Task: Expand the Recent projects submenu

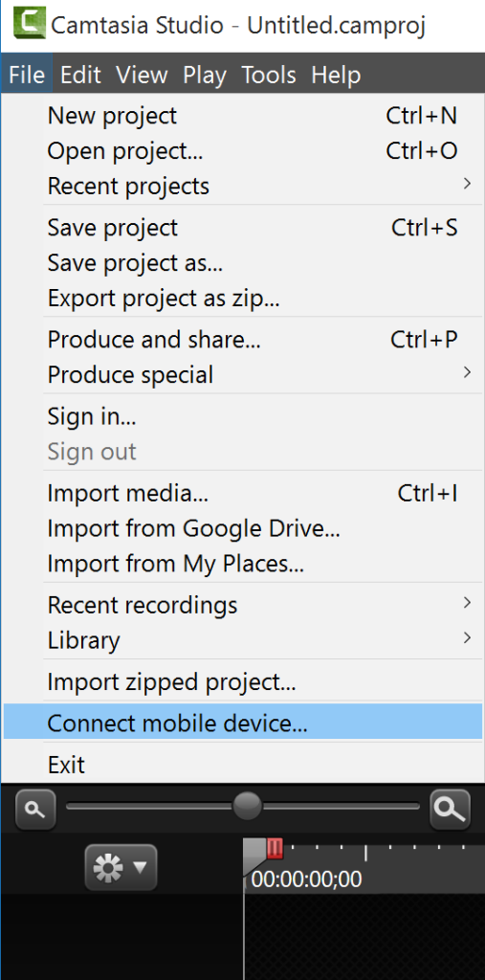Action: pyautogui.click(x=243, y=186)
